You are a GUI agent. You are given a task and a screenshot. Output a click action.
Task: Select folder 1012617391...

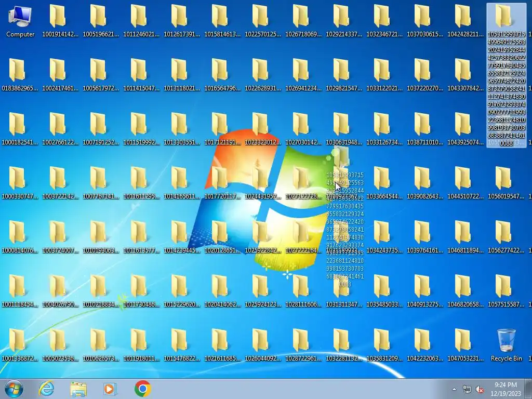tap(182, 21)
